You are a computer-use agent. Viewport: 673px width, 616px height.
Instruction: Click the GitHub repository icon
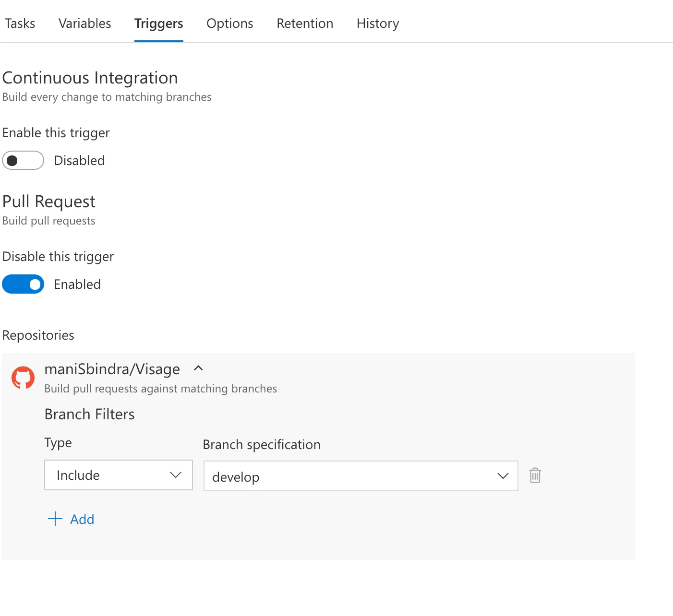click(23, 378)
